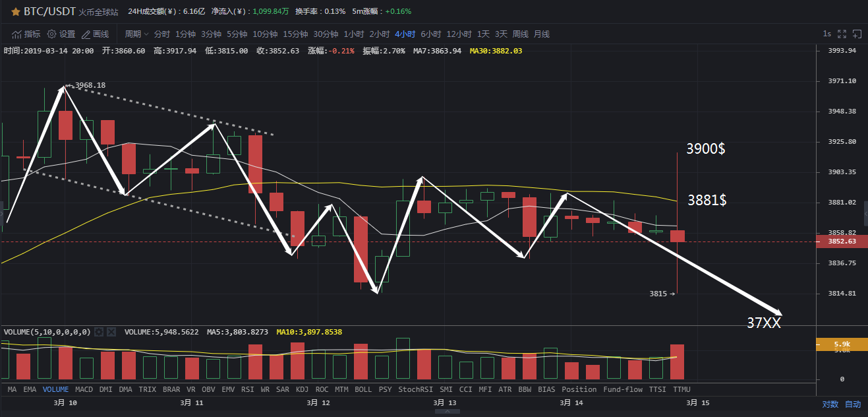Image resolution: width=868 pixels, height=417 pixels.
Task: Open 设置 chart settings
Action: [61, 34]
